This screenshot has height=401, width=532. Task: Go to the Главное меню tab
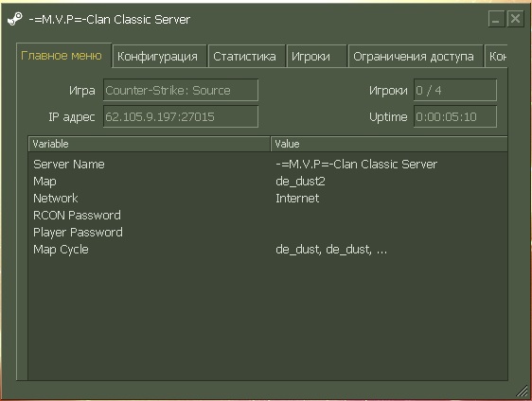coord(63,55)
